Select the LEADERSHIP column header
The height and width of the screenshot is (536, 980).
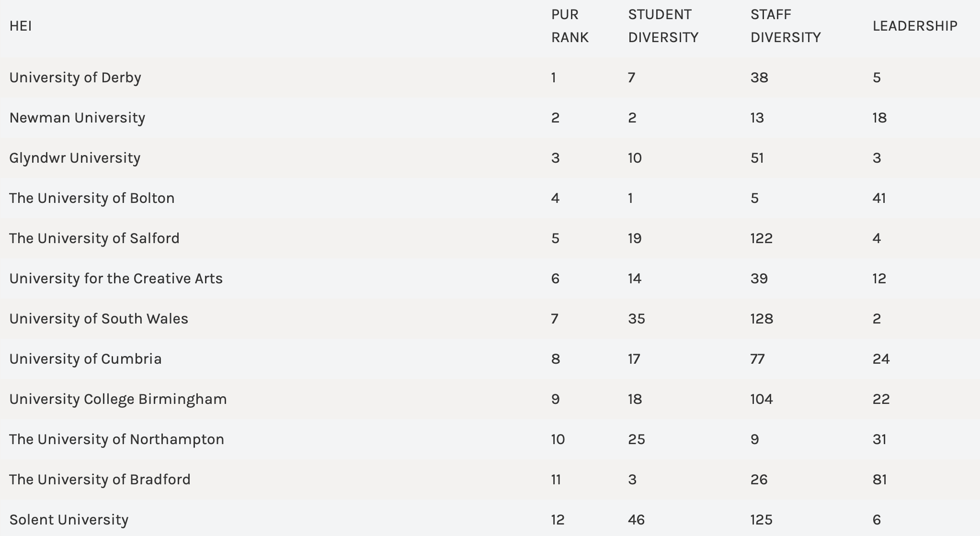(914, 26)
